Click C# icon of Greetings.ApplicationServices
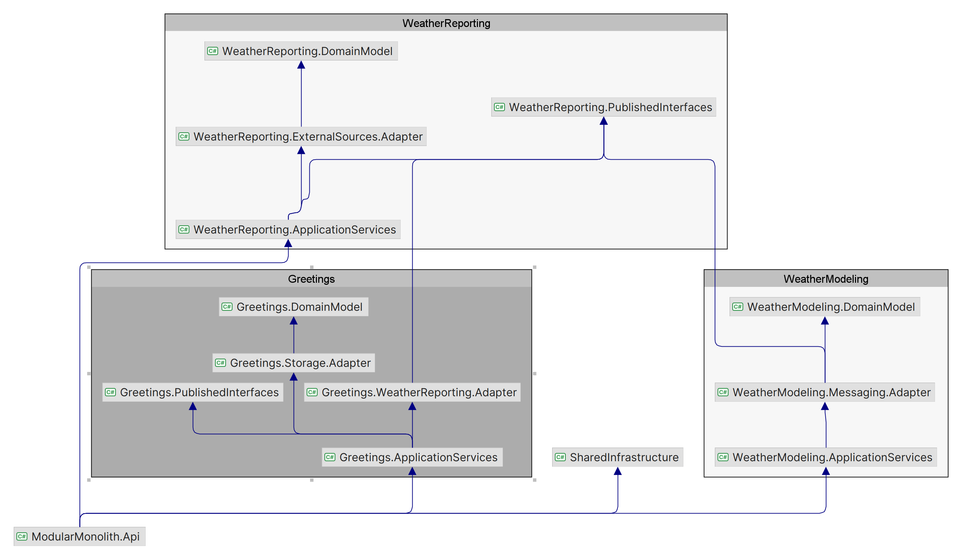Viewport: 962px width, 560px height. click(330, 457)
